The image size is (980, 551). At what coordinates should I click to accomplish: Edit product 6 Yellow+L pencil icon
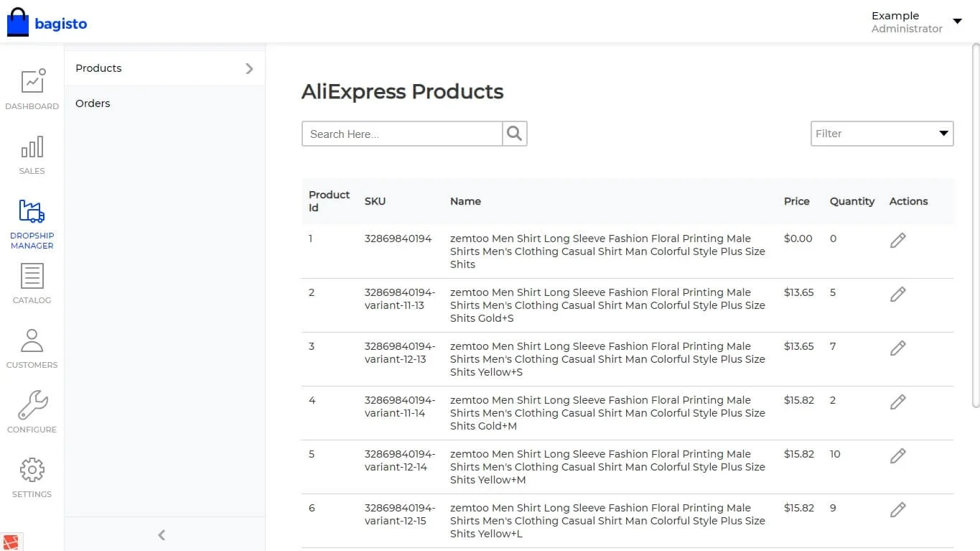click(897, 510)
